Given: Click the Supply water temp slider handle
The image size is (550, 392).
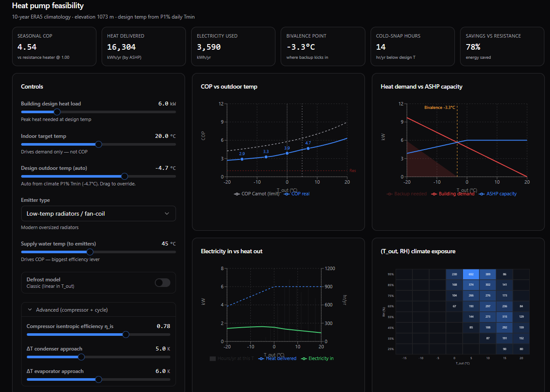Looking at the screenshot, I should pos(90,252).
